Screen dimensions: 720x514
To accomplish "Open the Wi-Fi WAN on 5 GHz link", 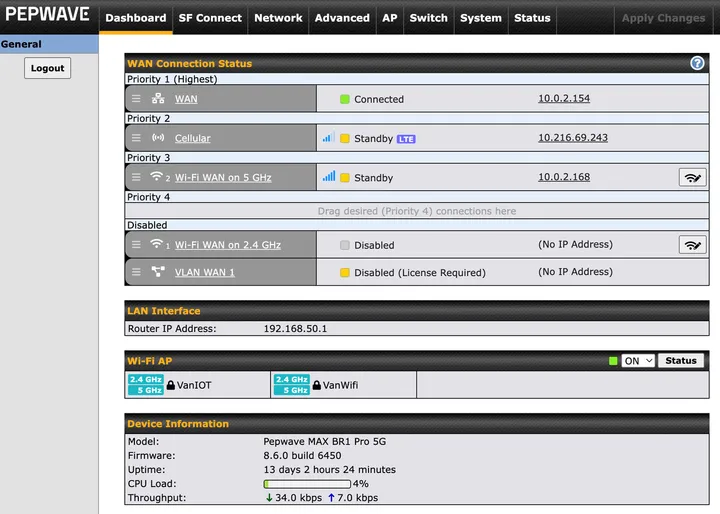I will [223, 177].
